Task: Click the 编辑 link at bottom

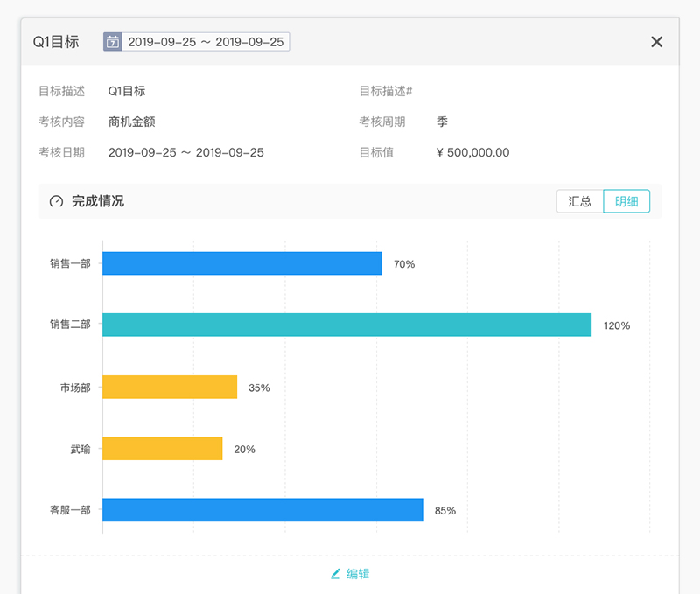Action: click(x=358, y=574)
